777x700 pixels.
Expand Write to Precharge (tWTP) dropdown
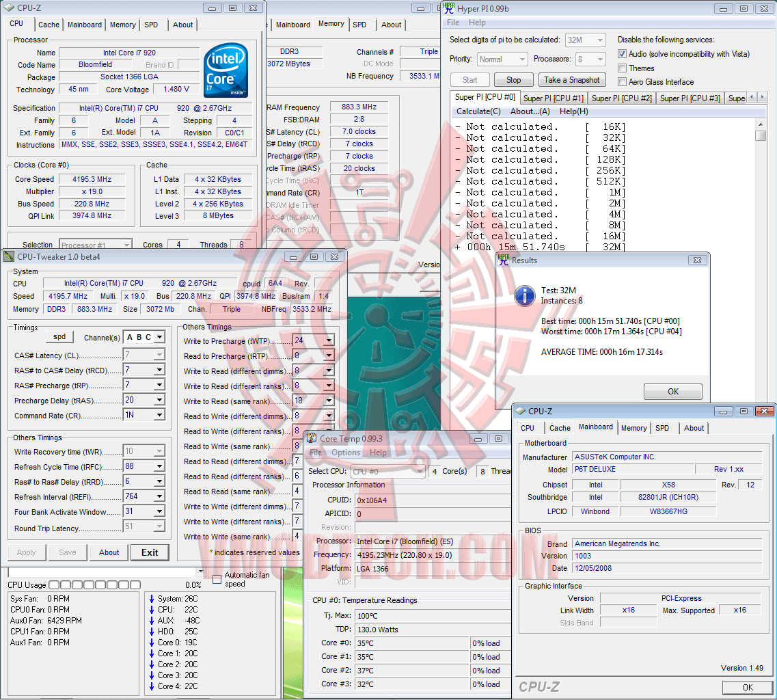tap(329, 340)
